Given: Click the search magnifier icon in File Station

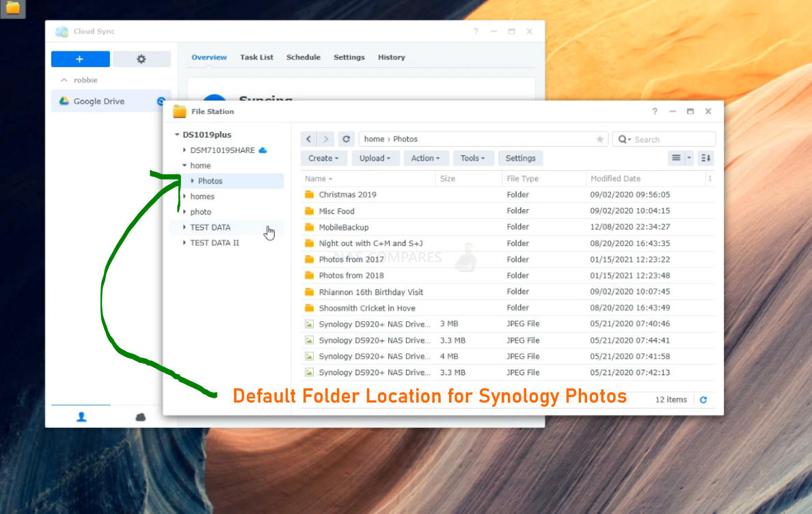Looking at the screenshot, I should 623,139.
